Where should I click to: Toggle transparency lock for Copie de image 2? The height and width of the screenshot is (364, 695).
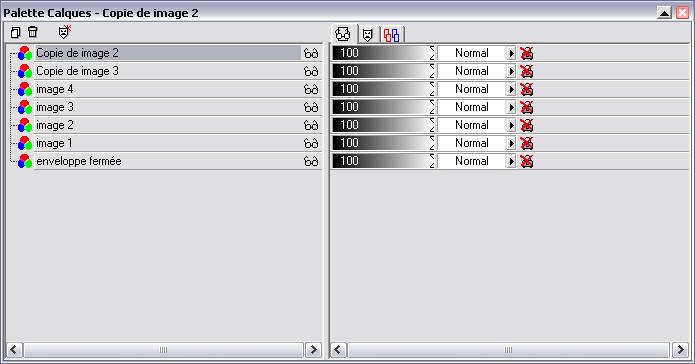[527, 53]
